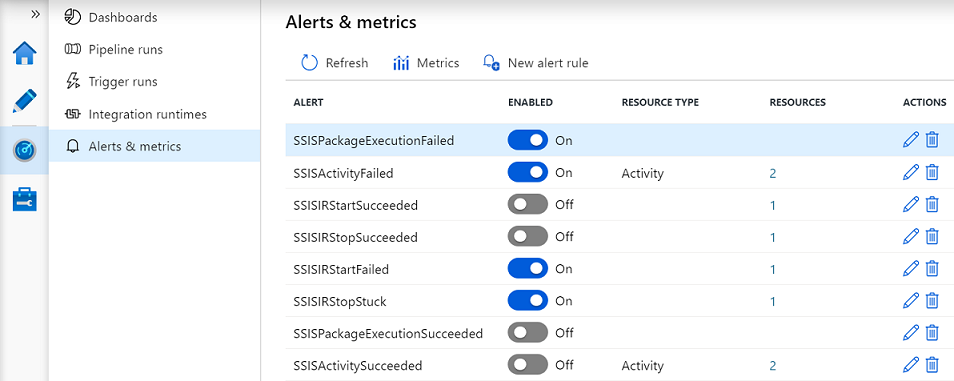Edit the SSISIRStopStuck alert pencil
Viewport: 954px width, 381px height.
[x=911, y=300]
